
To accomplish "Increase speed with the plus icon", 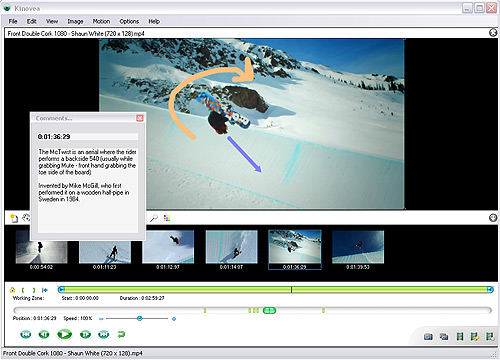I will [174, 319].
